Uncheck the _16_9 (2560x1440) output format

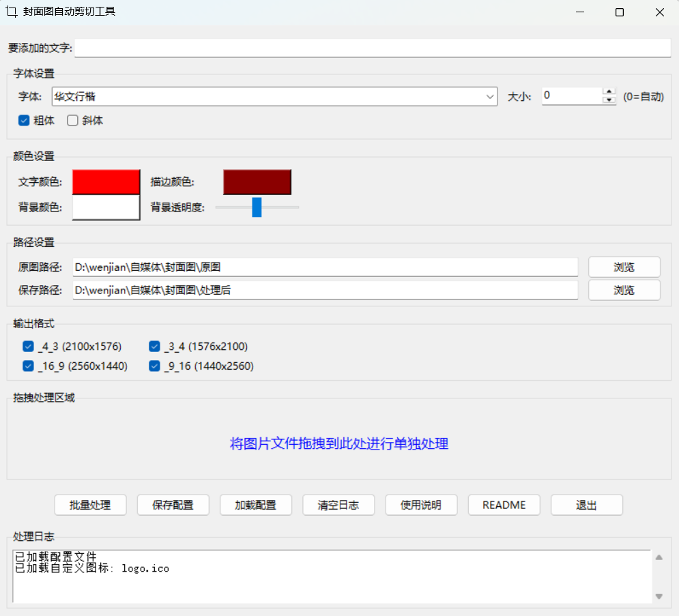tap(28, 366)
